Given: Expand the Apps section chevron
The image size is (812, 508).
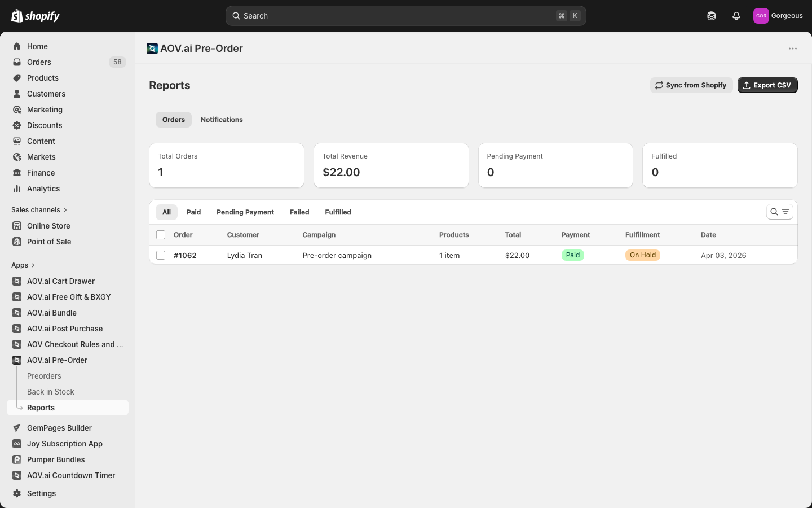Looking at the screenshot, I should 33,265.
